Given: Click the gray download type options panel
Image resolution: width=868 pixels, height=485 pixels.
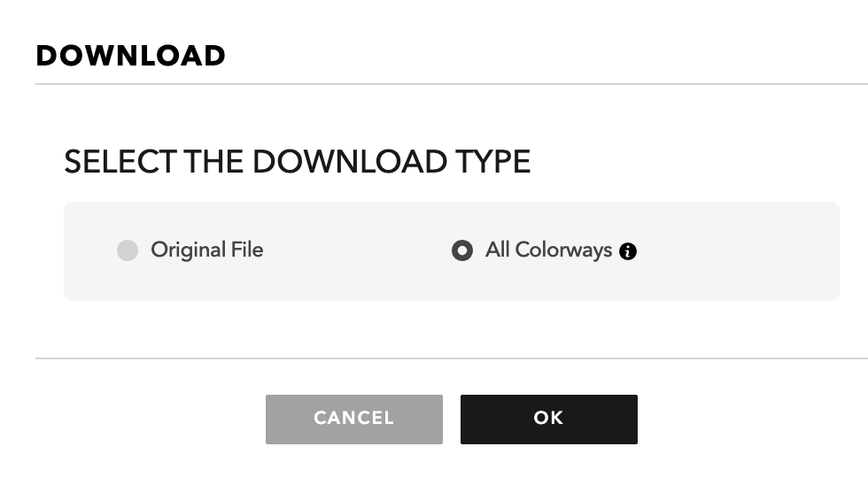Looking at the screenshot, I should [452, 251].
